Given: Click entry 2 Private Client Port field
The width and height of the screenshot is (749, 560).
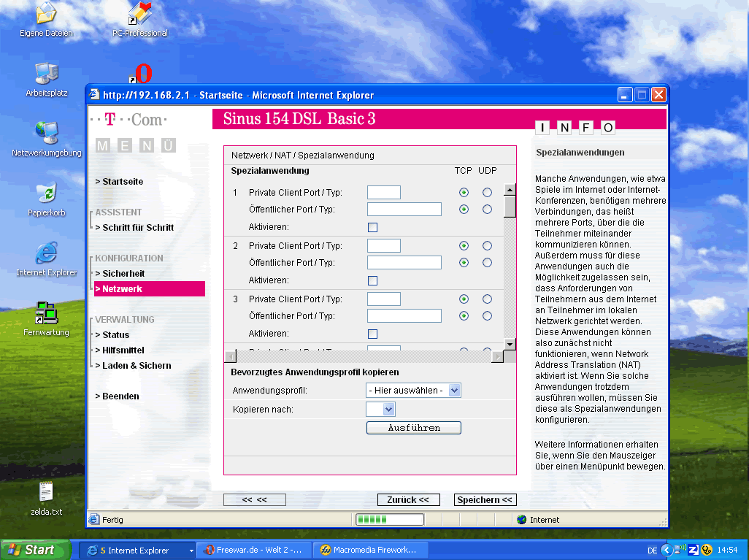Looking at the screenshot, I should (x=383, y=245).
